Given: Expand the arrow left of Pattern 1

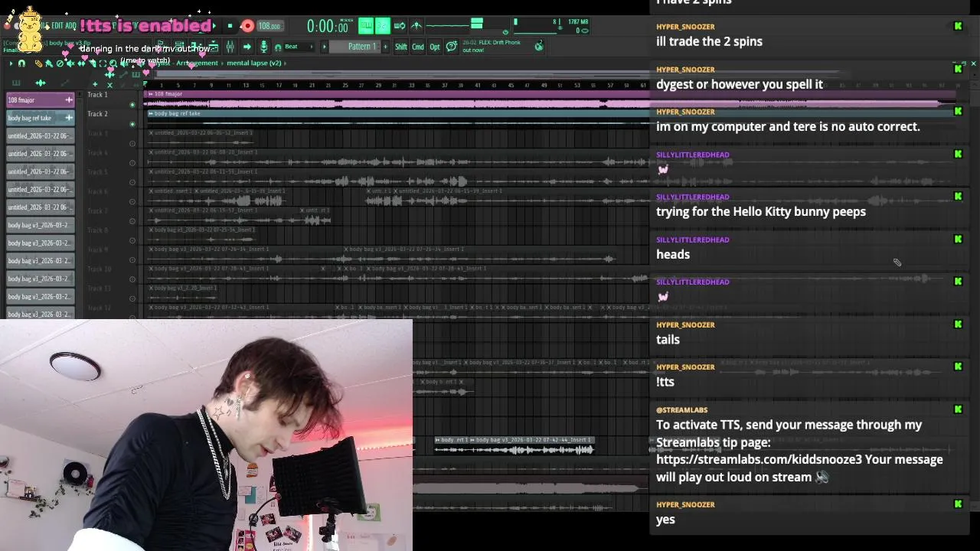Looking at the screenshot, I should pyautogui.click(x=325, y=47).
